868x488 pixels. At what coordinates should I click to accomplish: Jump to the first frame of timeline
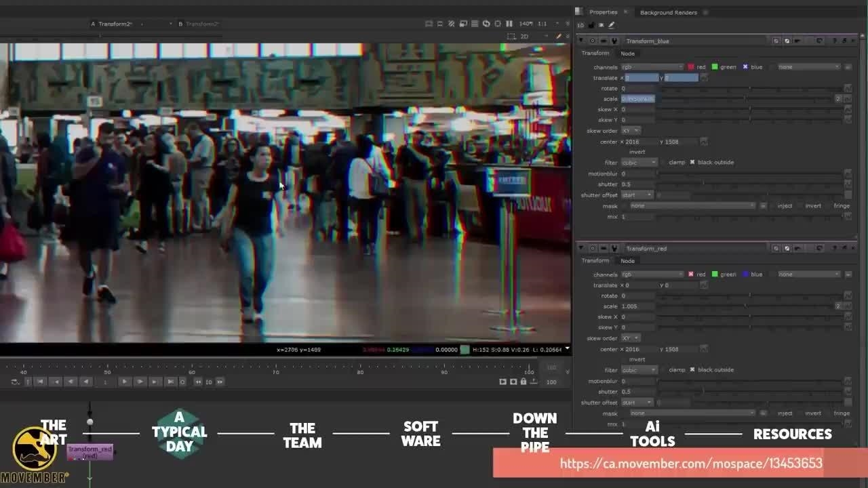click(x=40, y=382)
